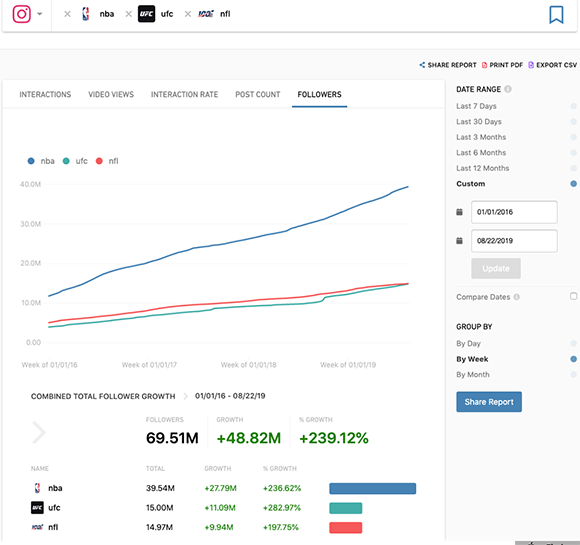The width and height of the screenshot is (580, 545).
Task: Open the Post Count tab
Action: 258,95
